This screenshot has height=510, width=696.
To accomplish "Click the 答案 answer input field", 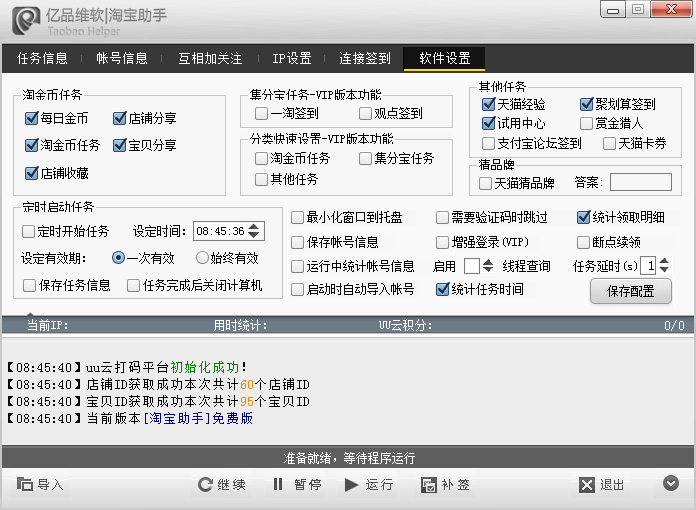I will tap(641, 182).
